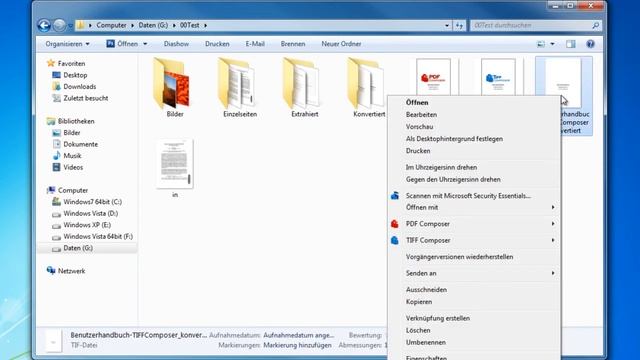This screenshot has height=360, width=640.
Task: Toggle the preview pane icon
Action: pos(571,44)
